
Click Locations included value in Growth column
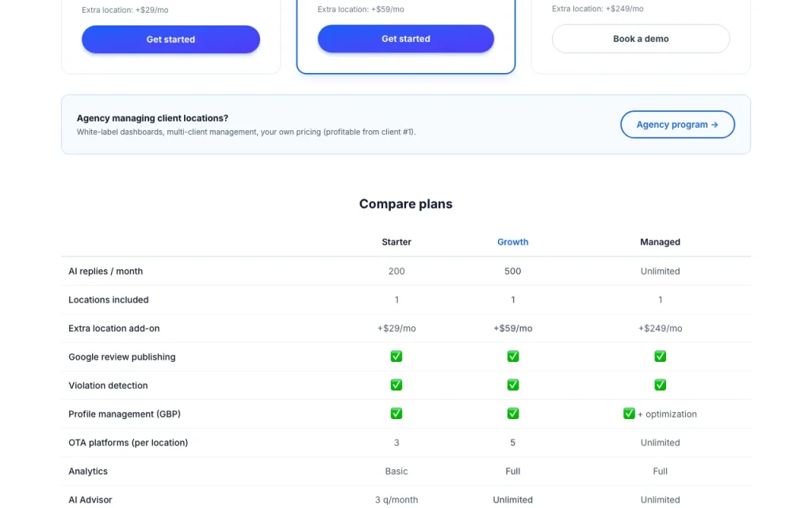click(513, 299)
